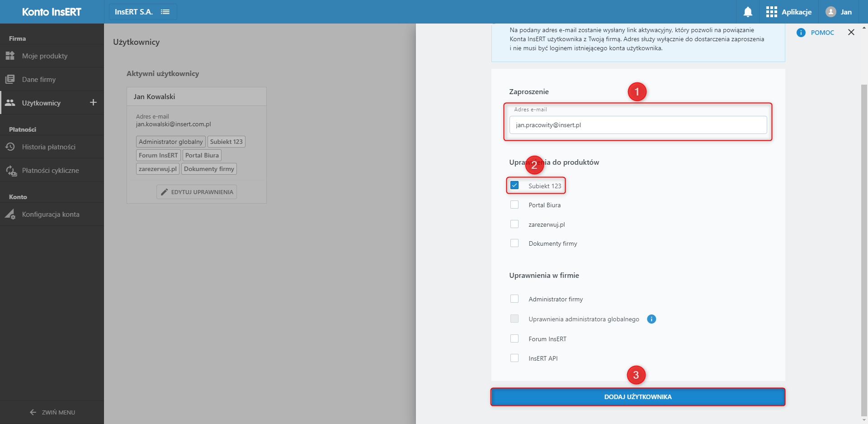Click the Aktywni użytkownicy heading

pyautogui.click(x=163, y=73)
